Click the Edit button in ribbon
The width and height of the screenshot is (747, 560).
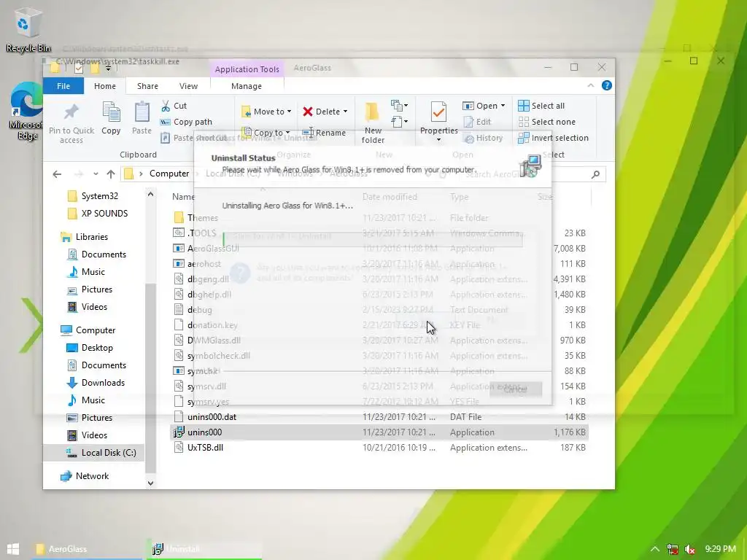pos(477,122)
